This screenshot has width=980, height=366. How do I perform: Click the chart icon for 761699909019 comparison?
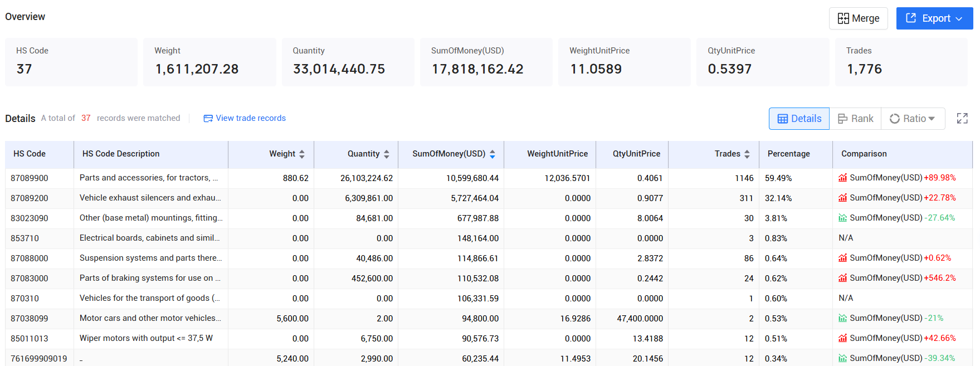[x=843, y=358]
